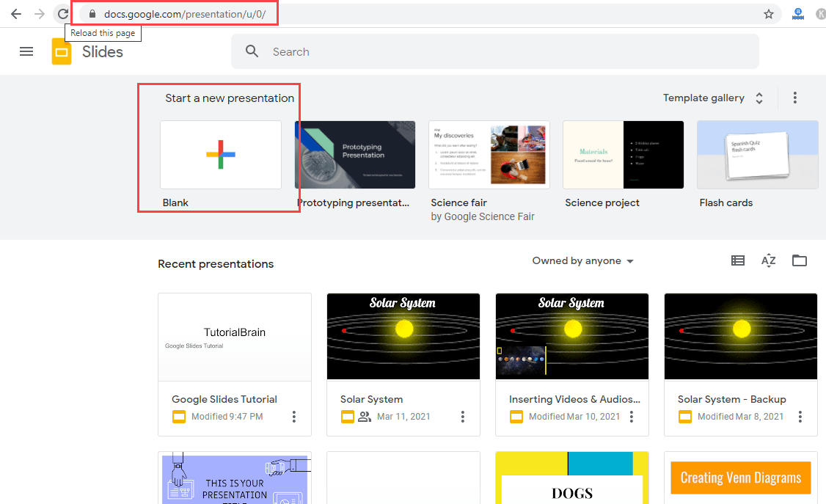
Task: Click the 'Modified Mar 10, 2021' text
Action: [x=574, y=417]
